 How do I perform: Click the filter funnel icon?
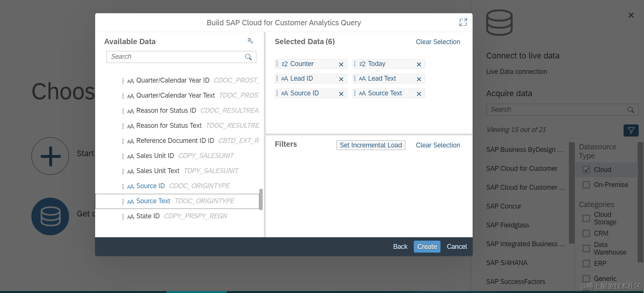pos(631,130)
